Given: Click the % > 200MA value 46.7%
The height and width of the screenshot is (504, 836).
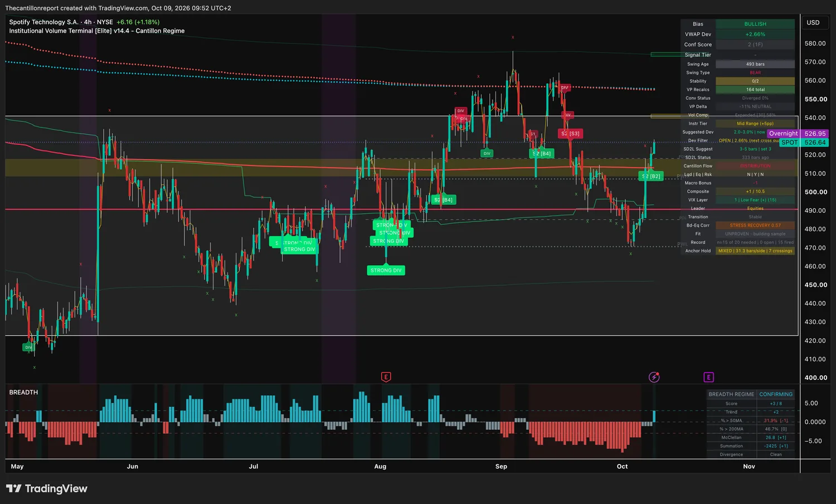Looking at the screenshot, I should [x=776, y=429].
